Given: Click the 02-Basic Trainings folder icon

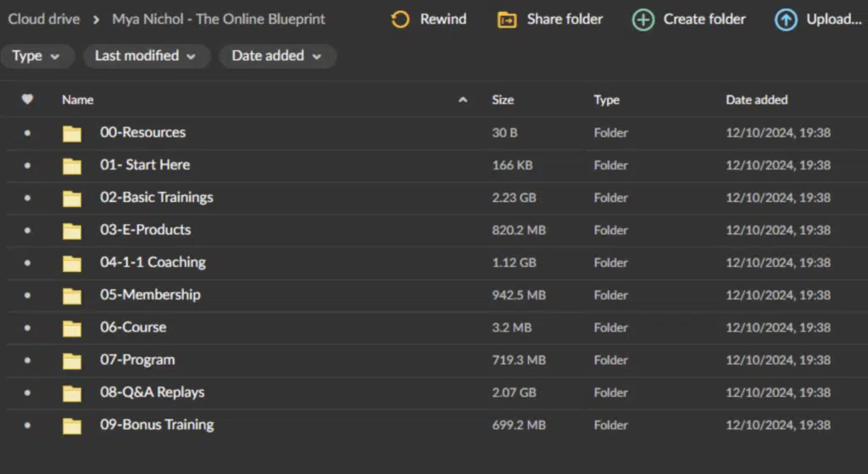Looking at the screenshot, I should 72,198.
